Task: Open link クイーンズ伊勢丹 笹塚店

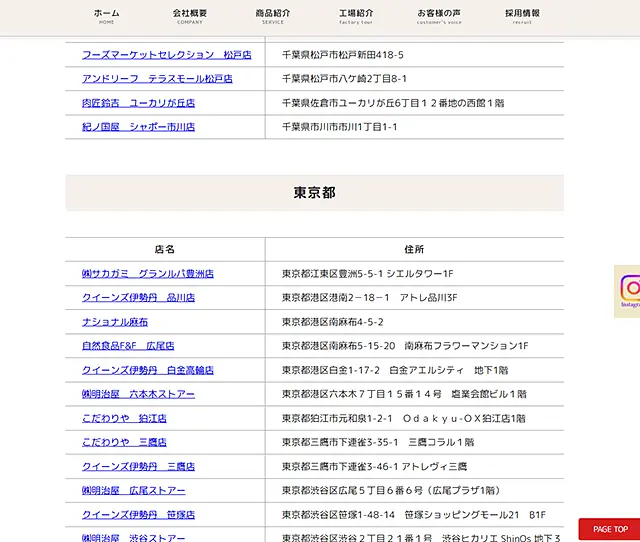Action: click(138, 515)
